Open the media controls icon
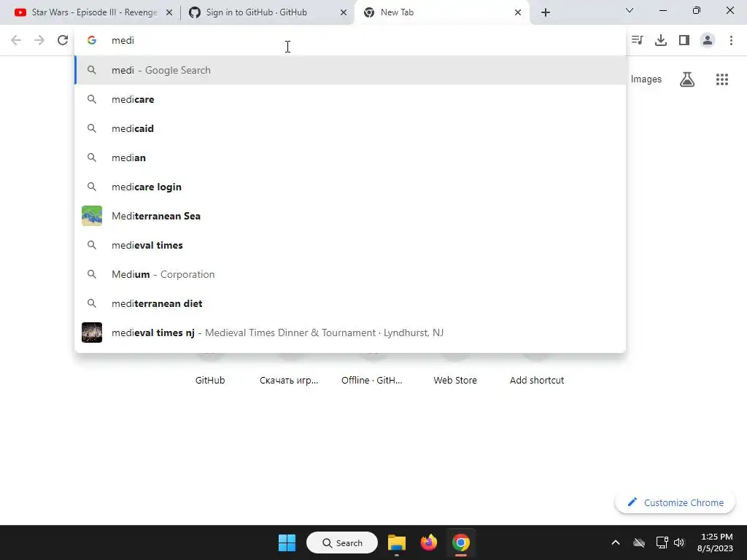Image resolution: width=747 pixels, height=560 pixels. [x=638, y=41]
